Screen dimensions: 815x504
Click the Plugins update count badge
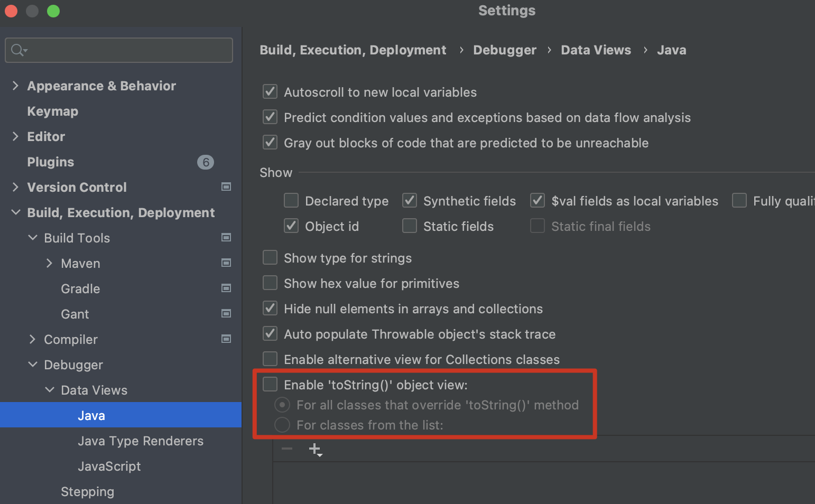(206, 162)
